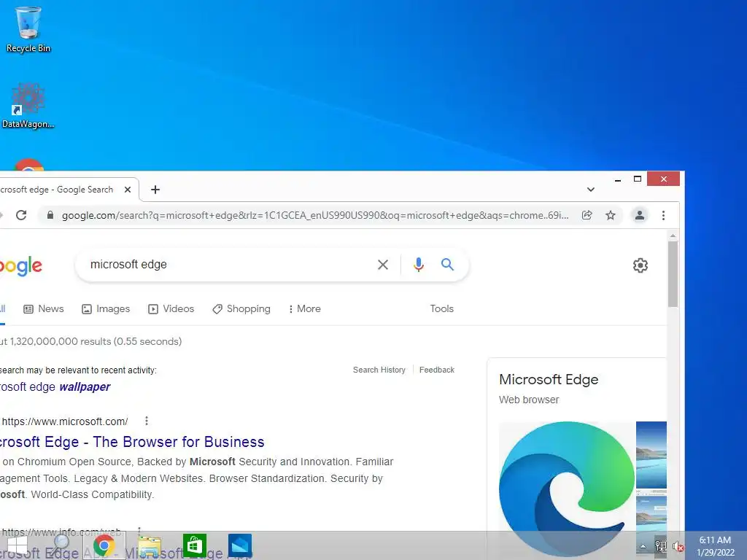Click the padlock site info icon
The width and height of the screenshot is (747, 560).
click(50, 215)
